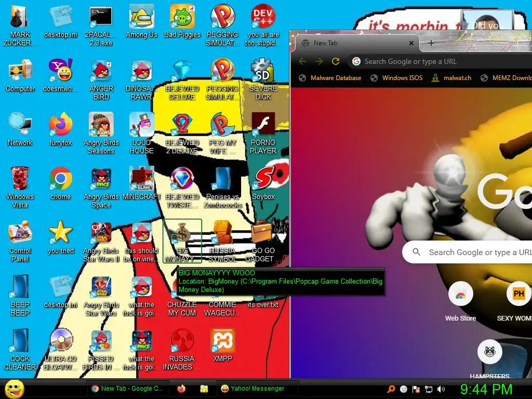Open the Among Us desktop icon
Viewport: 532px width, 399px height.
pyautogui.click(x=141, y=22)
